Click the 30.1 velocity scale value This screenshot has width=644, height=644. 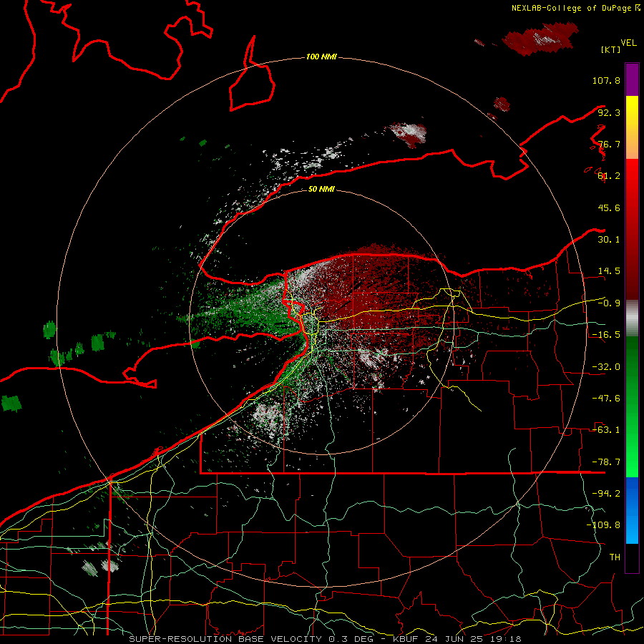pyautogui.click(x=609, y=240)
